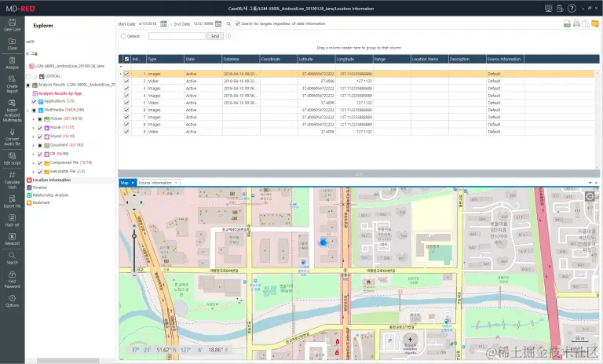The height and width of the screenshot is (364, 603).
Task: Toggle the Applications tree checkbox
Action: click(34, 101)
